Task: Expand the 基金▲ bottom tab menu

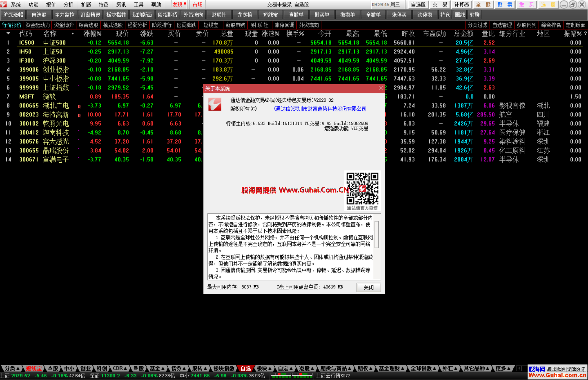Action: 157,368
